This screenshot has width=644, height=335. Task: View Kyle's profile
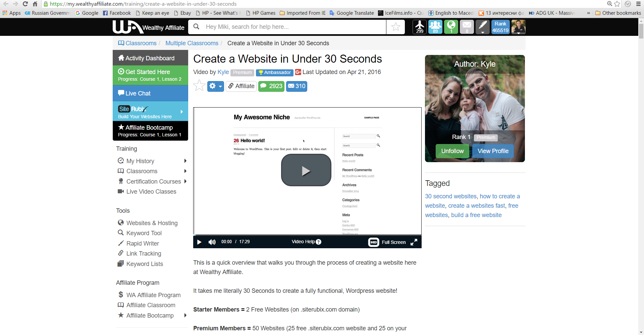(493, 151)
